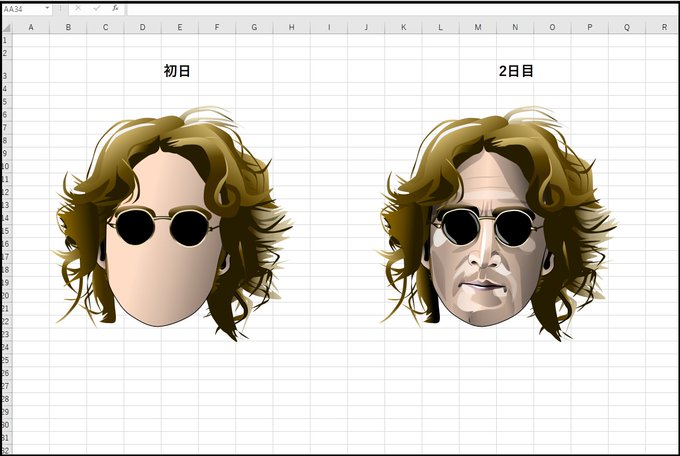Select column N header
This screenshot has width=680, height=456.
pos(515,27)
